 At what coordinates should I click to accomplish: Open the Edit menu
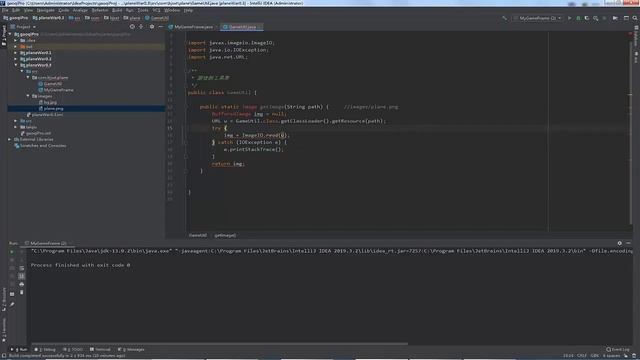point(16,10)
